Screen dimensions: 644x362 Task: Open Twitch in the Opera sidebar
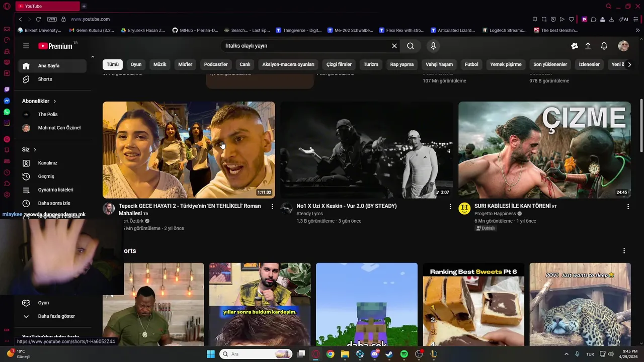point(7,89)
